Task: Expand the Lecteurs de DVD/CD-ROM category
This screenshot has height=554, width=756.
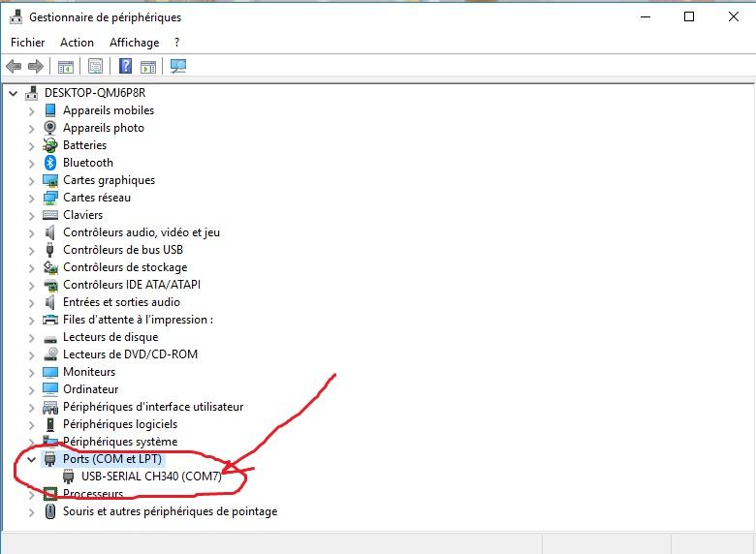Action: point(31,355)
